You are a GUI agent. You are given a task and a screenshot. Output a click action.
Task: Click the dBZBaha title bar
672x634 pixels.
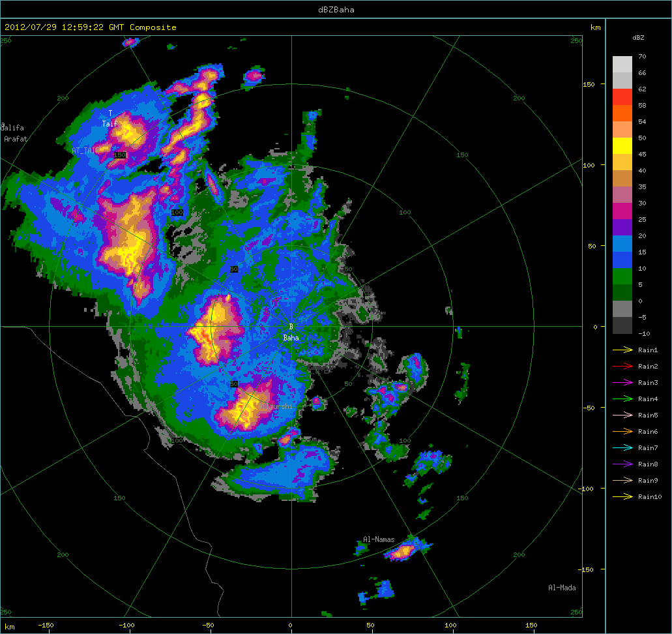pos(336,9)
